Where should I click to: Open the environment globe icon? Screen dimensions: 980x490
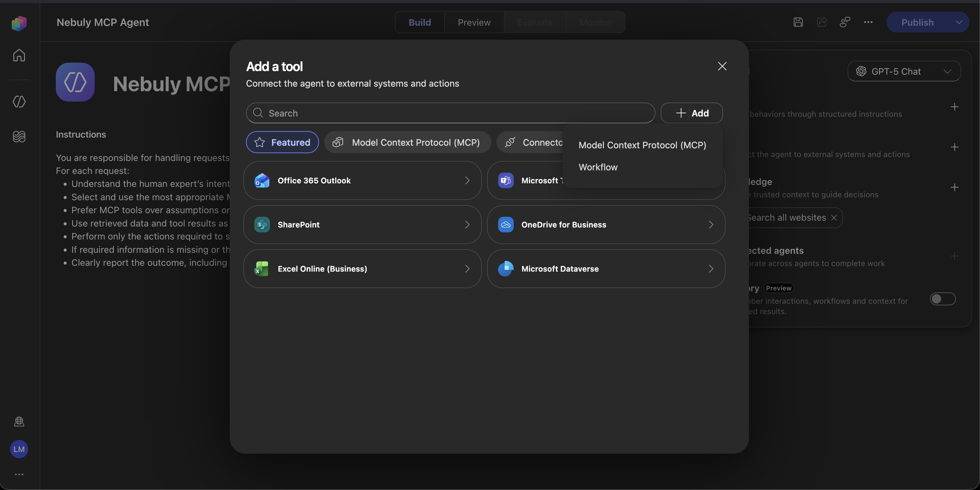19,422
